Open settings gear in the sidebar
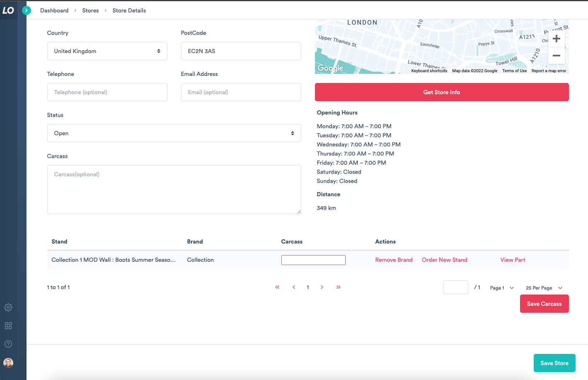 tap(8, 307)
